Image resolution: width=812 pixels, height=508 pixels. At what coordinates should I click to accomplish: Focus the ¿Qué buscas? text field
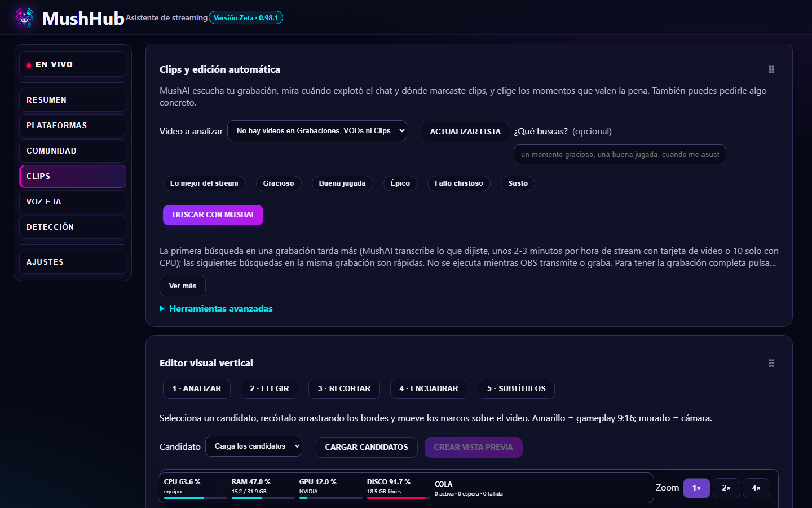tap(620, 154)
